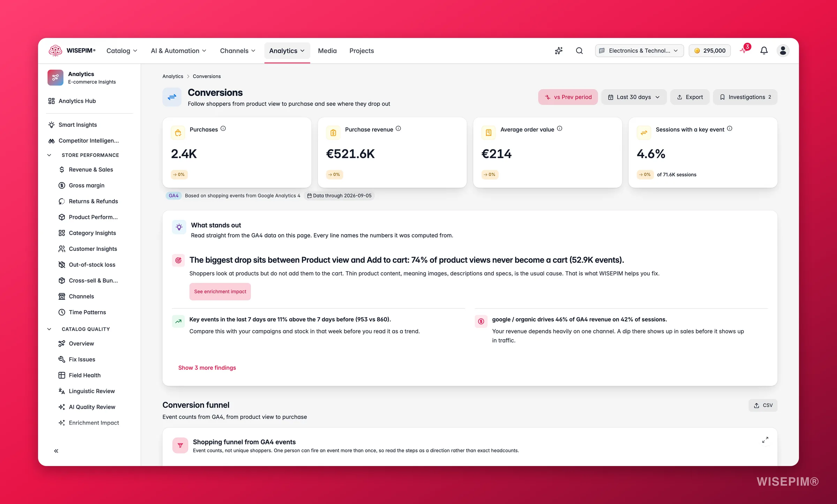Show info for Sessions with a key event
Image resolution: width=837 pixels, height=504 pixels.
(x=730, y=128)
